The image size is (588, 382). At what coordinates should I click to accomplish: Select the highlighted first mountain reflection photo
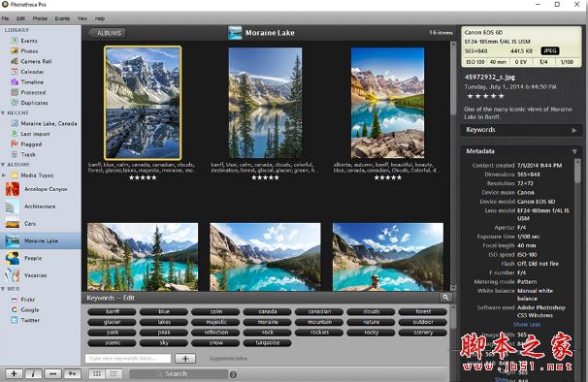pos(143,103)
